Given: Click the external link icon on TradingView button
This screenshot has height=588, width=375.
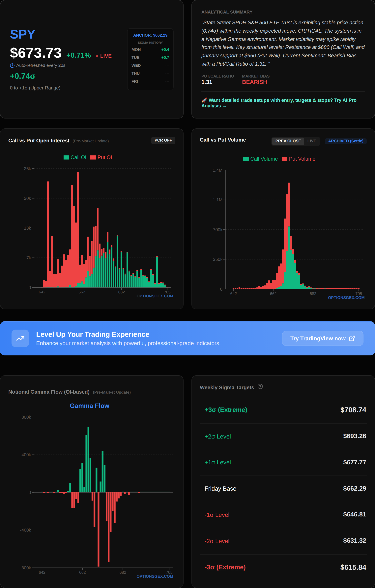Looking at the screenshot, I should pyautogui.click(x=352, y=338).
